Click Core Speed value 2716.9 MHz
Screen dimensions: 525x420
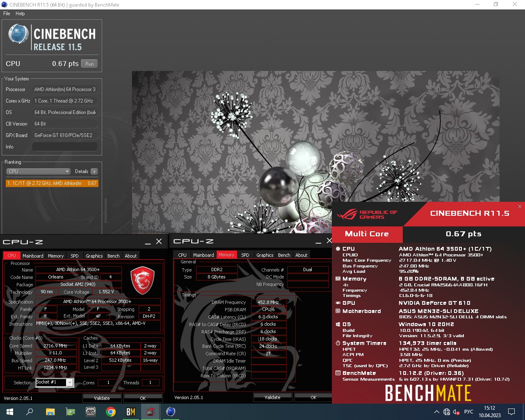(55, 346)
